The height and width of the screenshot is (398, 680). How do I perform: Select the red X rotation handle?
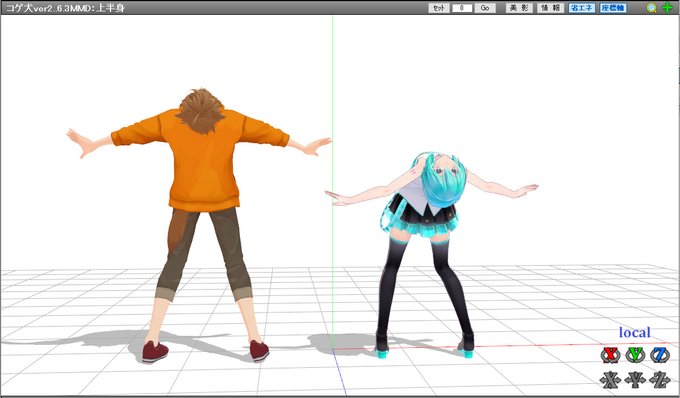click(610, 356)
